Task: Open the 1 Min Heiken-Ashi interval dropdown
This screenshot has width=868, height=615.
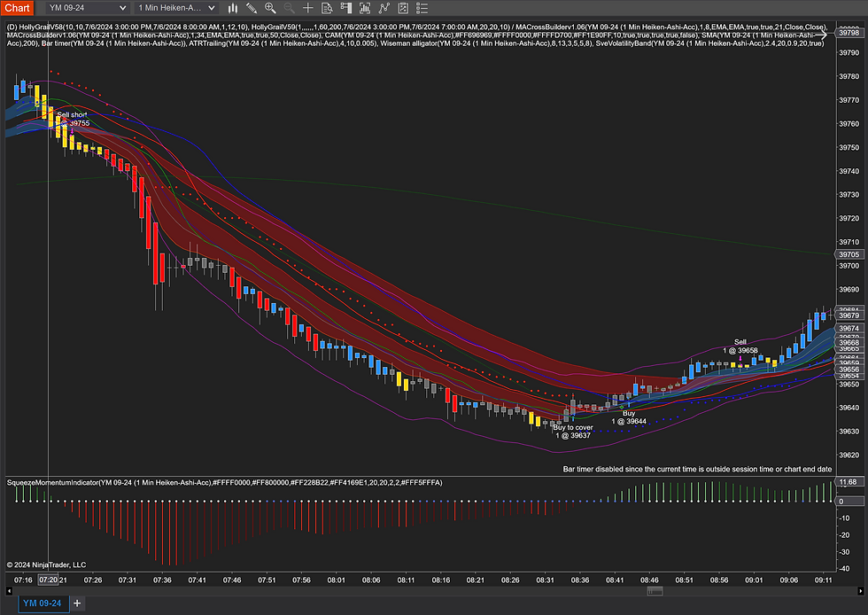Action: [176, 8]
